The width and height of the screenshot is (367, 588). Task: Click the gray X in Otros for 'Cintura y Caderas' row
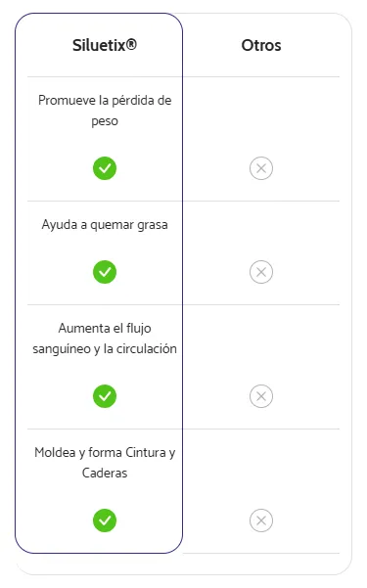pyautogui.click(x=261, y=520)
